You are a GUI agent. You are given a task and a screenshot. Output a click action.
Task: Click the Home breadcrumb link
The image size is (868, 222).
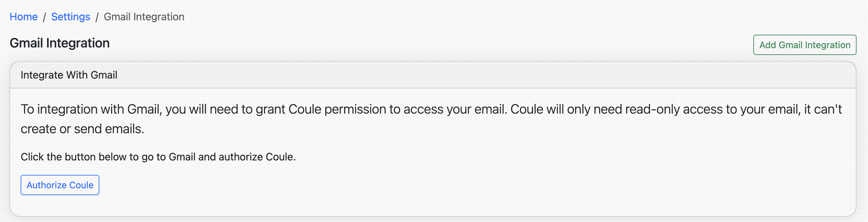pos(23,16)
